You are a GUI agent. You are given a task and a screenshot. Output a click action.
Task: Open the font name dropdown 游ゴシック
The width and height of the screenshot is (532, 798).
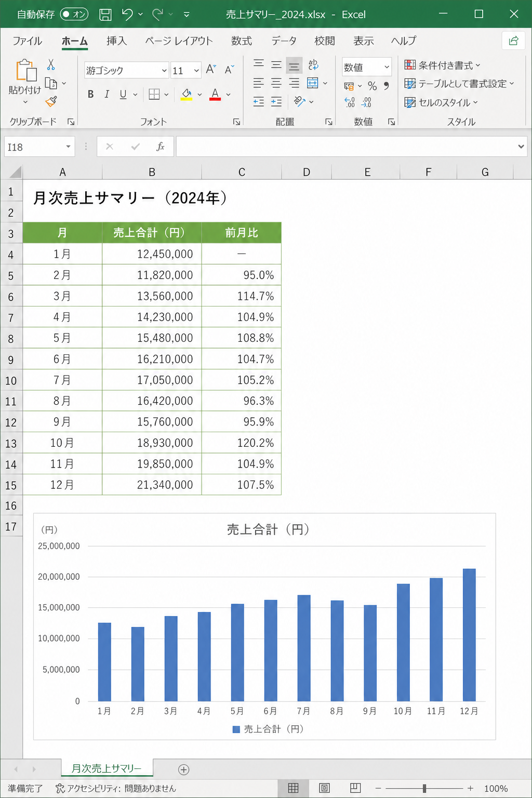tap(164, 71)
